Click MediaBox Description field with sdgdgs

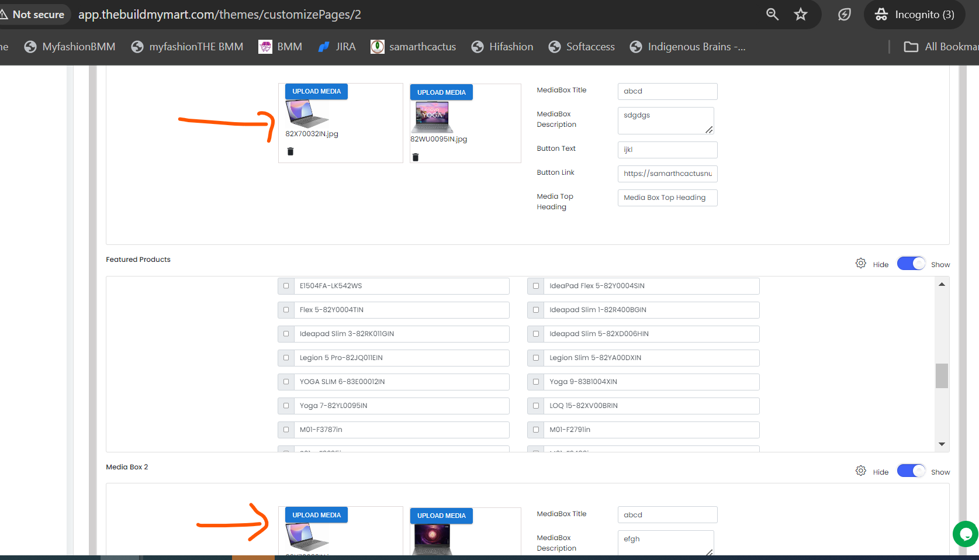(x=666, y=120)
